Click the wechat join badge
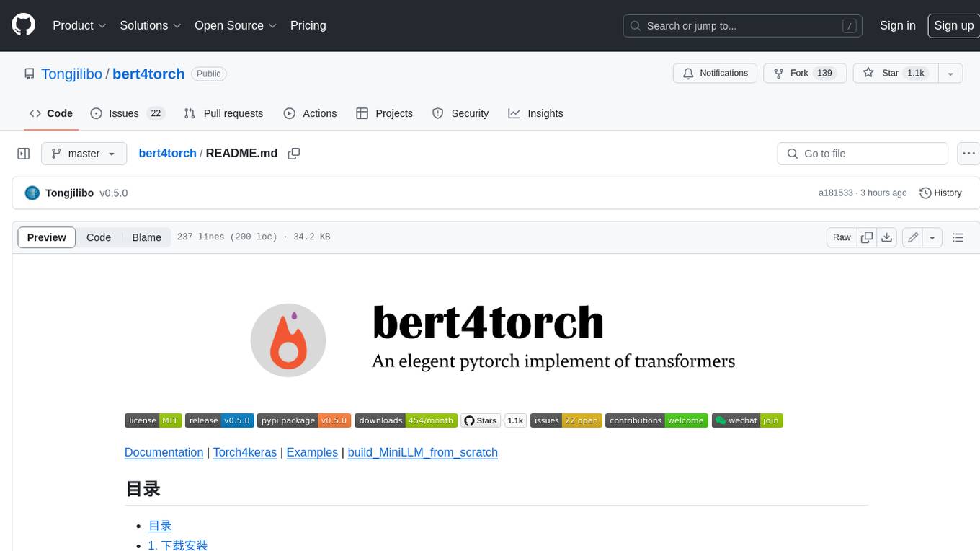The width and height of the screenshot is (980, 551). 747,420
